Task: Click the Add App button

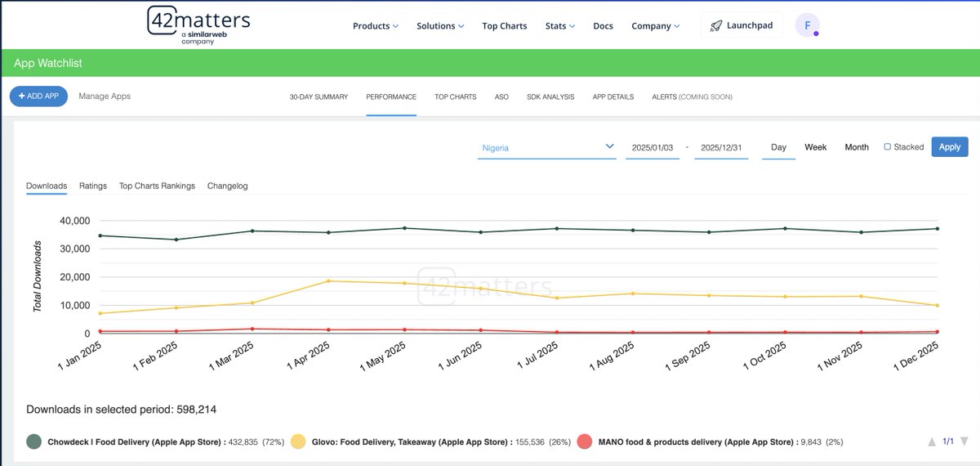Action: click(x=38, y=96)
